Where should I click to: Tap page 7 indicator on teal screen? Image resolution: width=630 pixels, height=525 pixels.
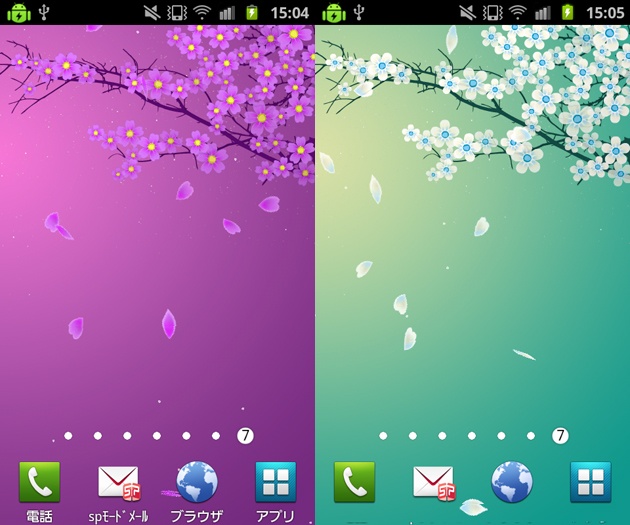(x=560, y=436)
